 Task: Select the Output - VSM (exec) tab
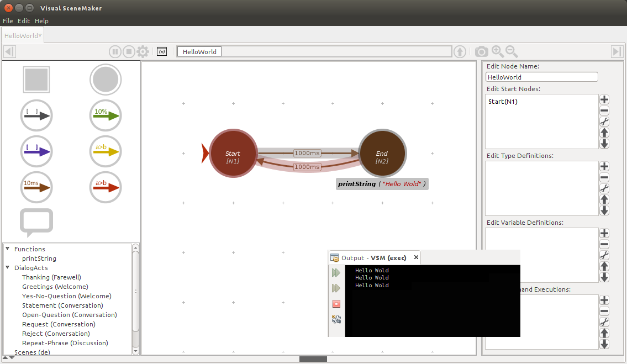[x=374, y=258]
